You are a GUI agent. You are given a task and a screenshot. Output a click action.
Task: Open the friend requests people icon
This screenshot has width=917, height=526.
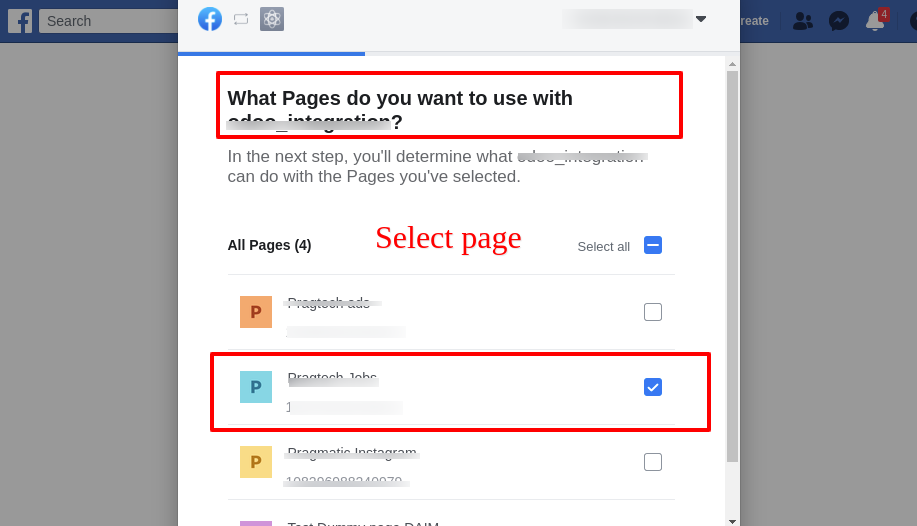[803, 21]
